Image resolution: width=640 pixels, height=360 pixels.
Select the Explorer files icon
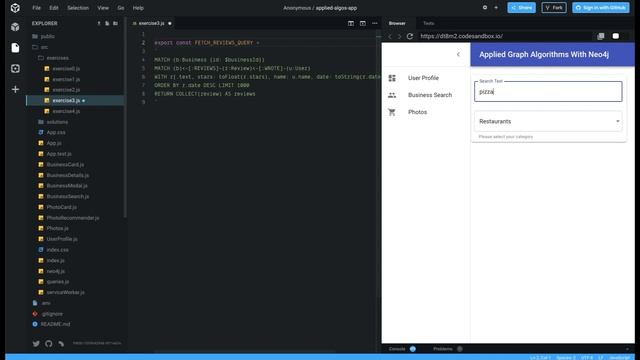15,48
